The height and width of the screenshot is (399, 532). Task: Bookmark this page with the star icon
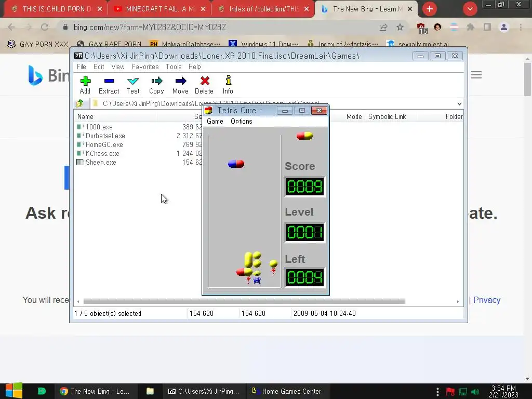pos(400,27)
